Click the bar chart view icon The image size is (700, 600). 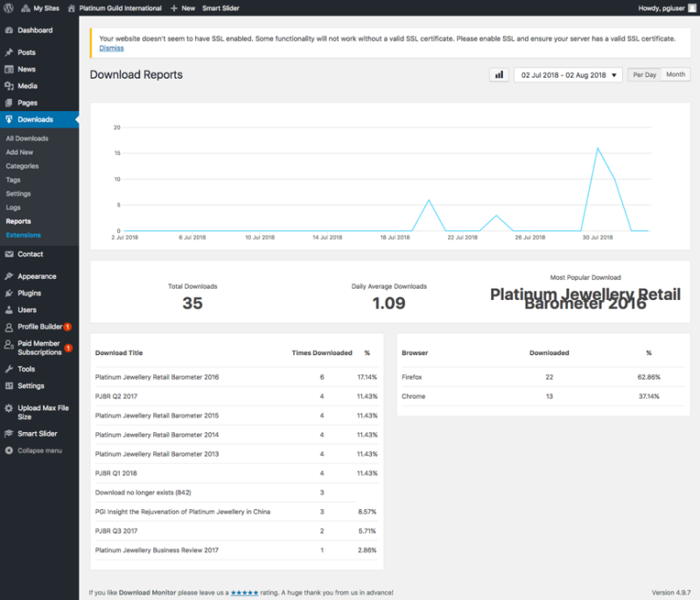(499, 75)
